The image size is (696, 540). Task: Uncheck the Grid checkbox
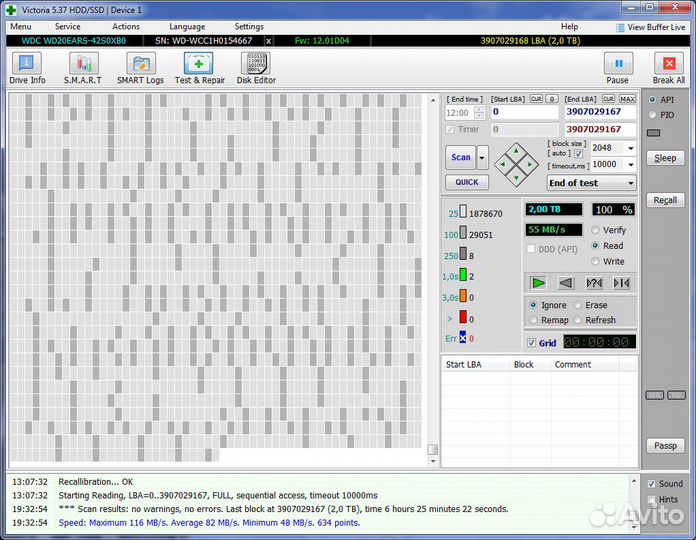[x=531, y=343]
